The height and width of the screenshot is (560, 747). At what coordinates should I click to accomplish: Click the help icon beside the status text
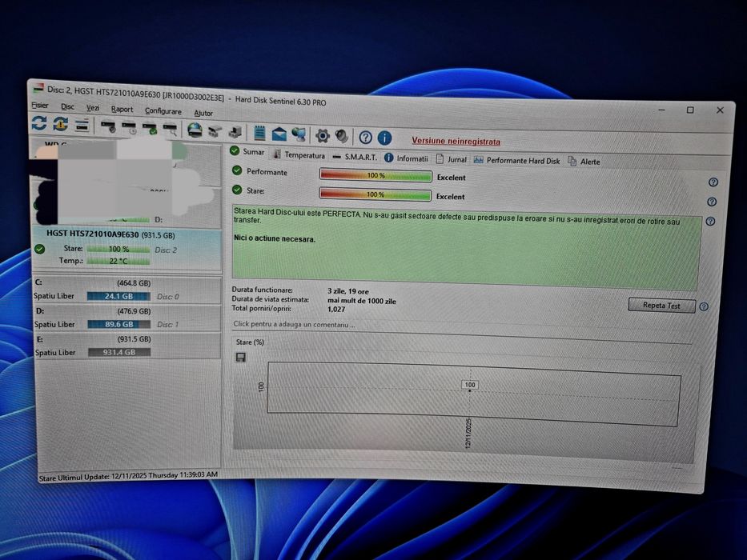710,222
